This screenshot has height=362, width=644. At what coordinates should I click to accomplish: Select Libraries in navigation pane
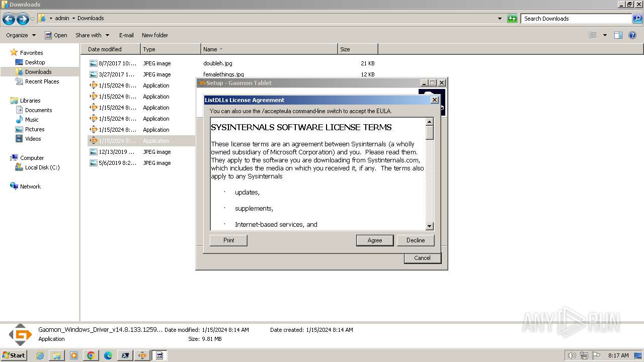click(x=30, y=101)
